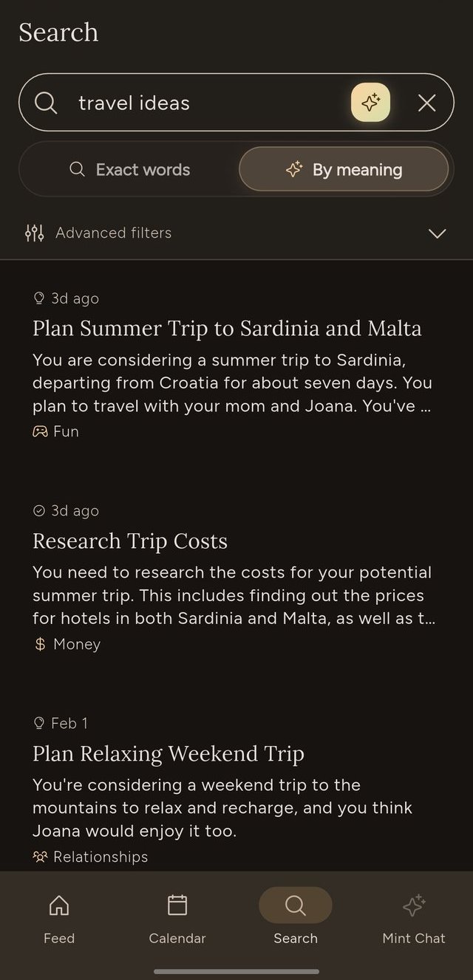Tap the Advanced filters sliders icon
473x980 pixels.
[x=33, y=233]
